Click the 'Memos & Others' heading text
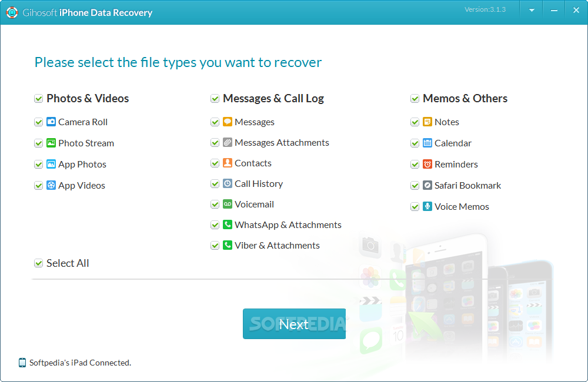The width and height of the screenshot is (588, 382). [x=465, y=98]
